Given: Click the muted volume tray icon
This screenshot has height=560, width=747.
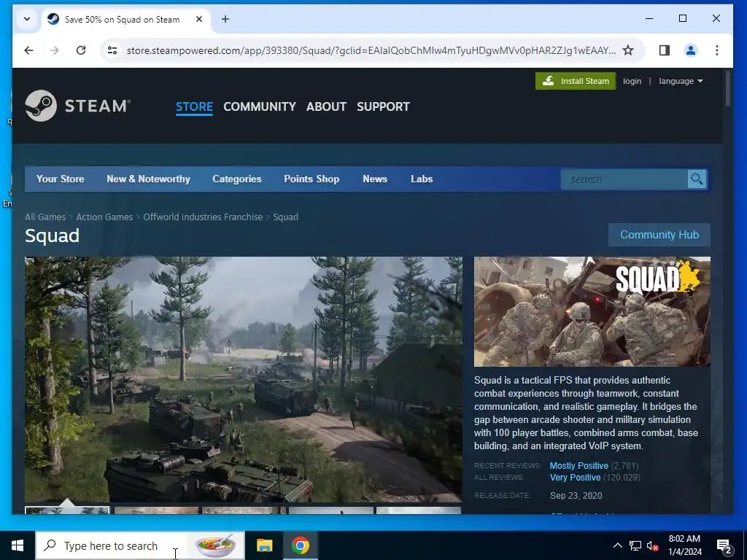Looking at the screenshot, I should [x=652, y=545].
